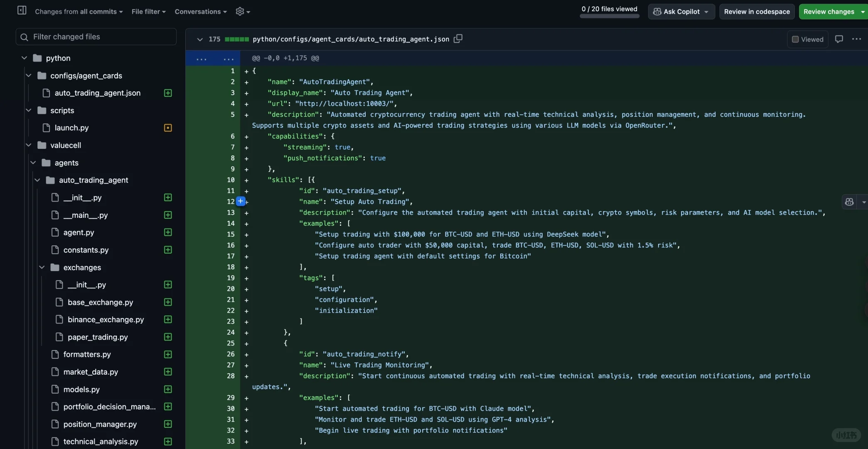Collapse the file tree sidebar panel icon
This screenshot has height=449, width=868.
(x=22, y=10)
